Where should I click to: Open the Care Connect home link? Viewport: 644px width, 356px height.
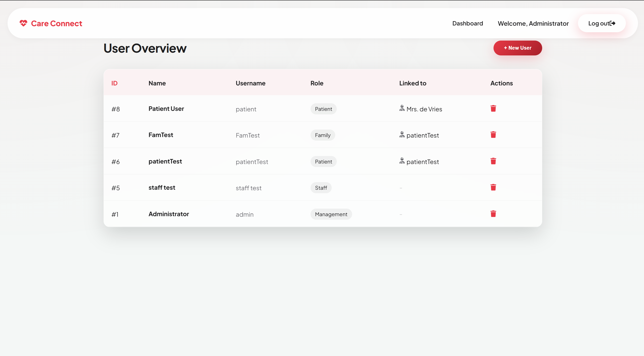click(56, 23)
